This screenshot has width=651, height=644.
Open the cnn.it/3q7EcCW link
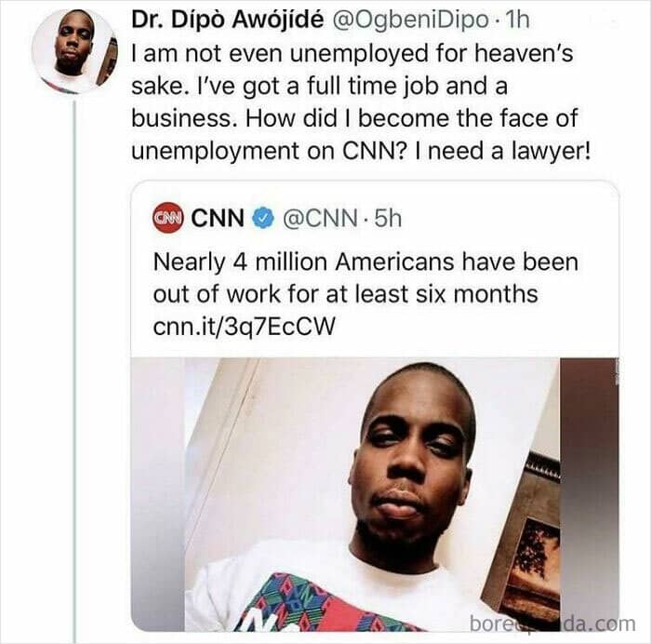[244, 326]
